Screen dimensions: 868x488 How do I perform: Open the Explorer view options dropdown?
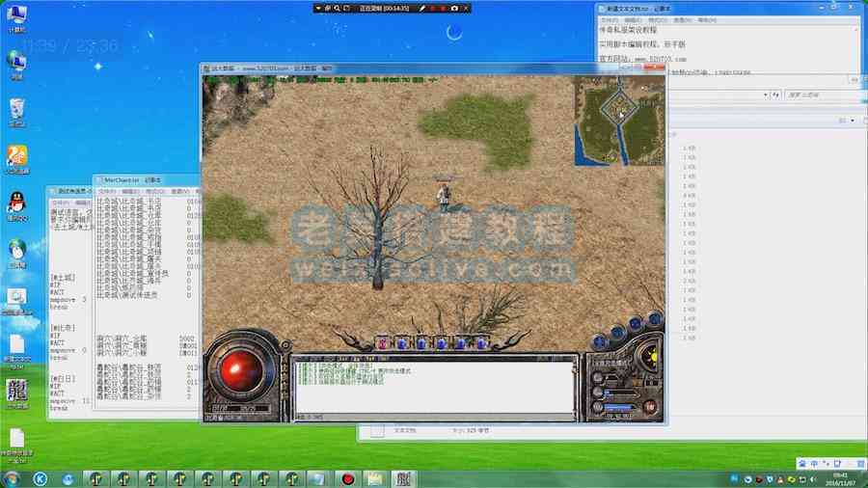pyautogui.click(x=853, y=121)
